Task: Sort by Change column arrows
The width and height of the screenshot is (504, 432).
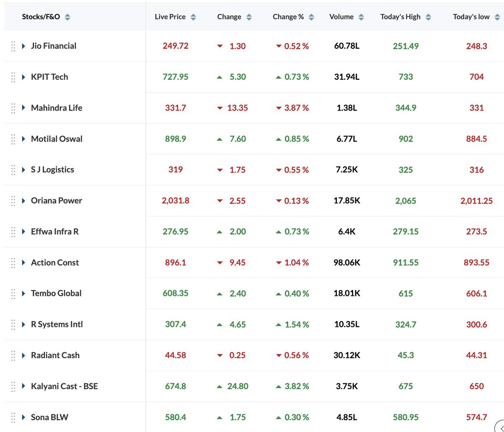Action: pyautogui.click(x=249, y=17)
